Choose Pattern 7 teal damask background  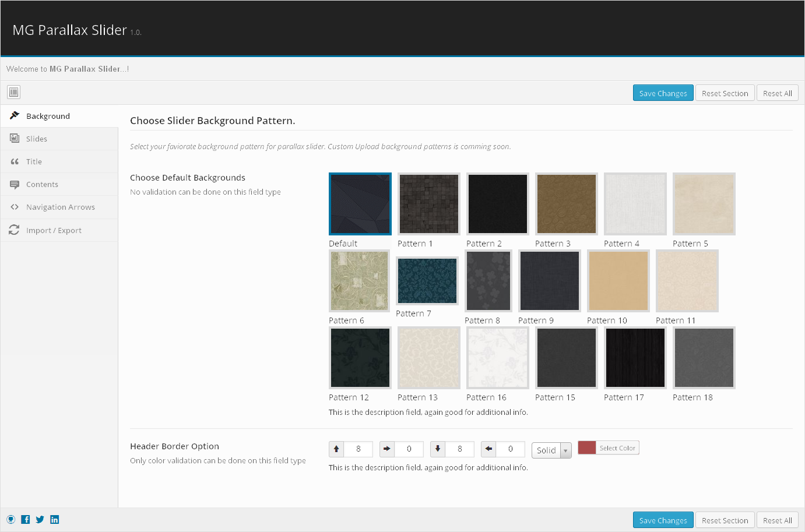427,281
